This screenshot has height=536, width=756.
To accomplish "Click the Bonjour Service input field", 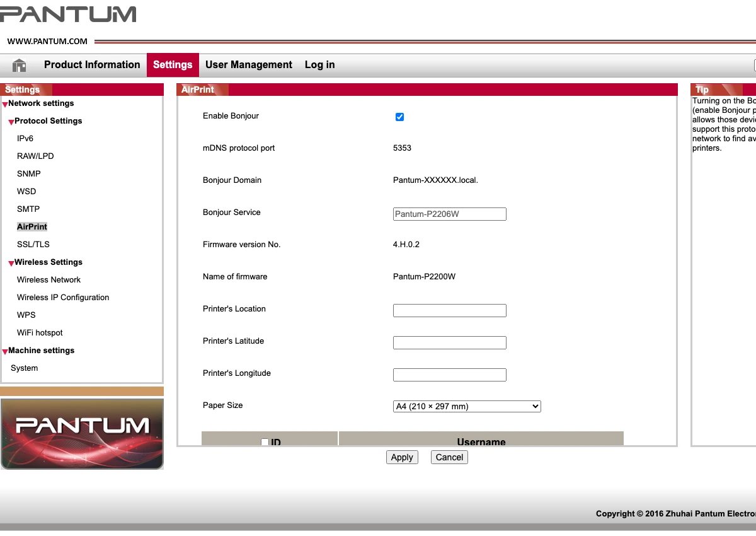I will point(450,214).
